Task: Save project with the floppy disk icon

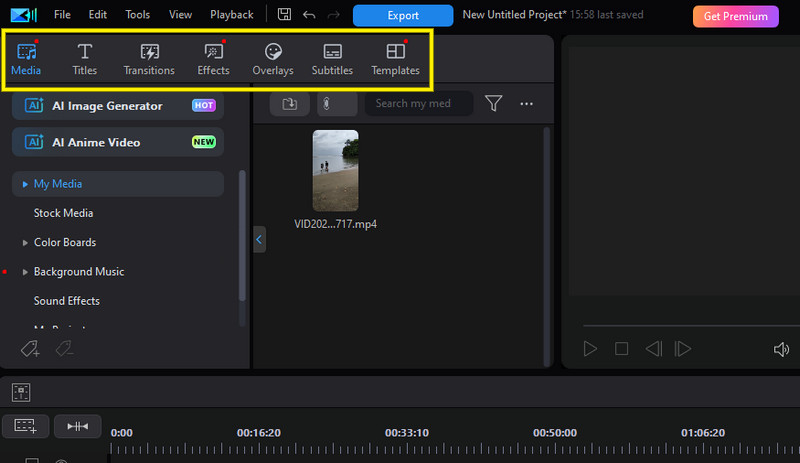Action: coord(285,15)
